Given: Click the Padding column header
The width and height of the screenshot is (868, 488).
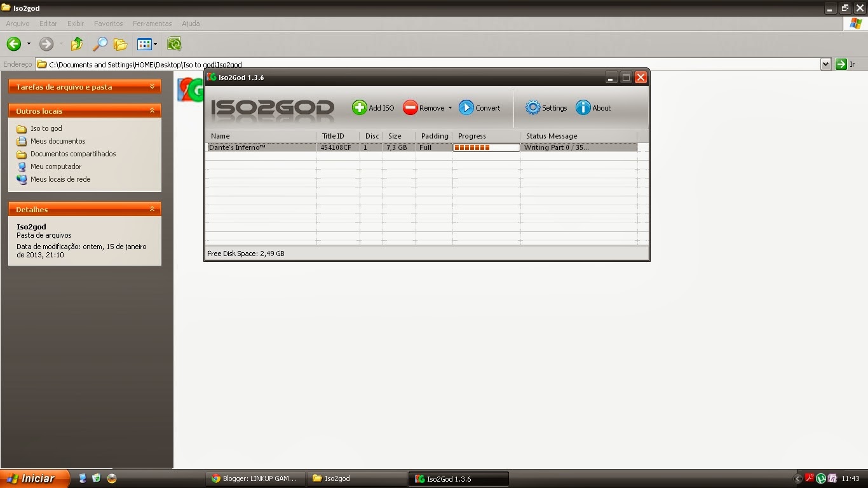Looking at the screenshot, I should 434,136.
